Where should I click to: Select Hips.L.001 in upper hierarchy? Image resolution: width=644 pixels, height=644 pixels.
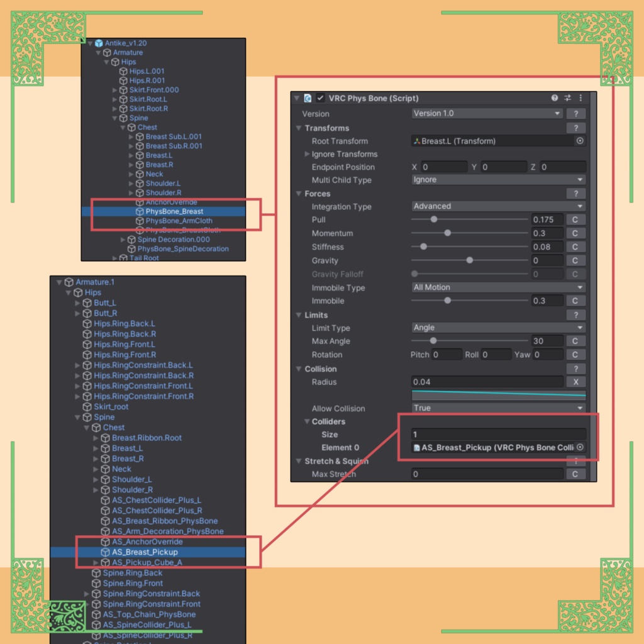[x=147, y=71]
